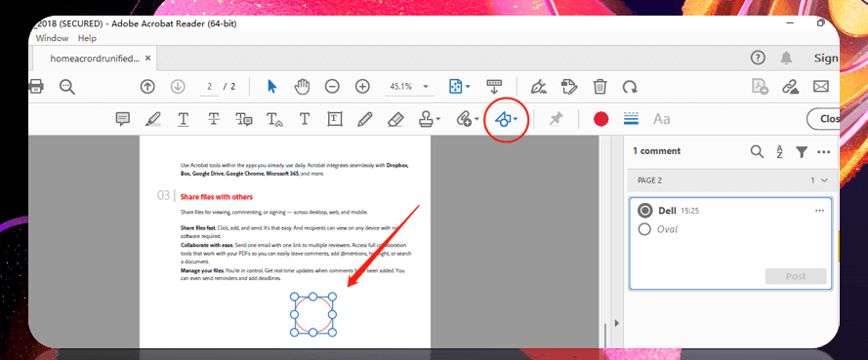Screen dimensions: 868x360
Task: Switch to the homeacrordrunified document tab
Action: click(95, 59)
